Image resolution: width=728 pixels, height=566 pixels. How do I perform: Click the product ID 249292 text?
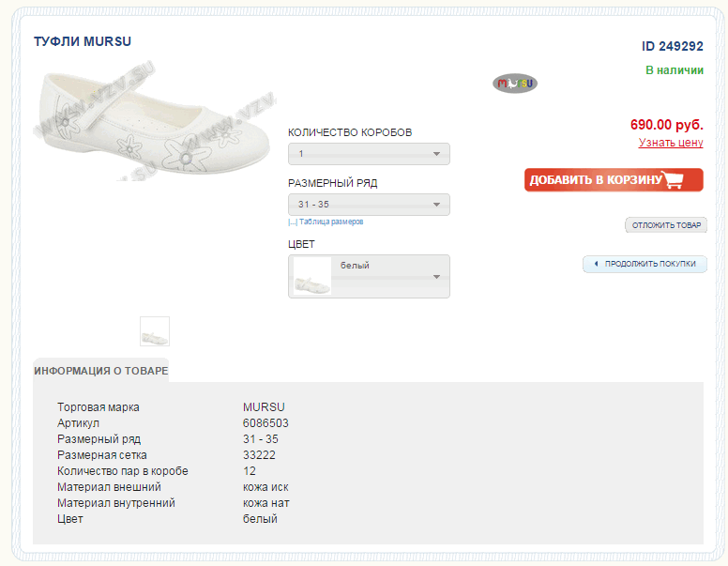pos(672,46)
